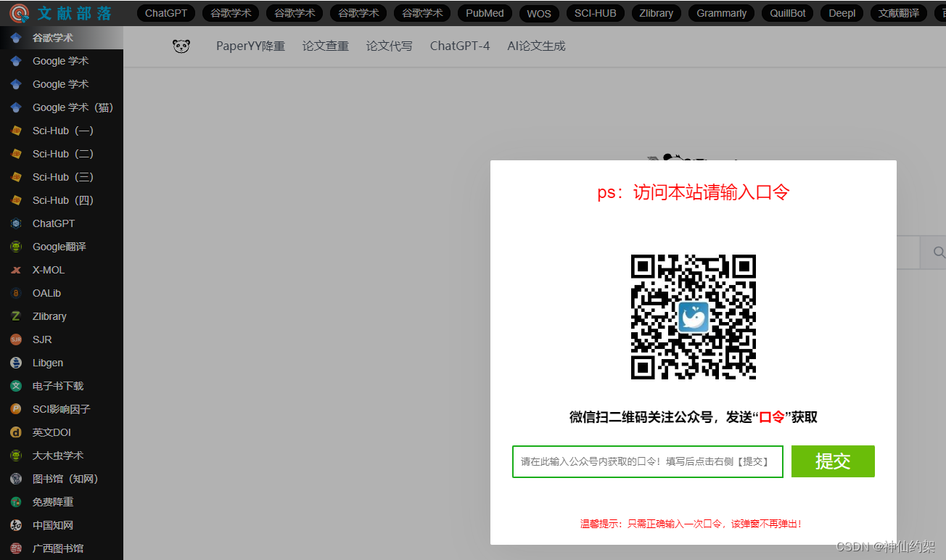The height and width of the screenshot is (560, 946).
Task: Click the Sci-Hub(四) icon in sidebar
Action: pyautogui.click(x=16, y=200)
